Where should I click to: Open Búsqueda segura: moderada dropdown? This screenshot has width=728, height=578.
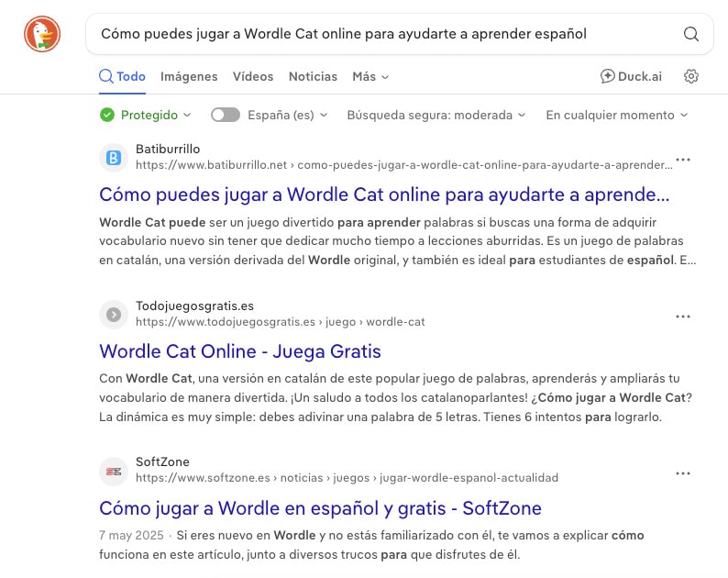point(436,115)
